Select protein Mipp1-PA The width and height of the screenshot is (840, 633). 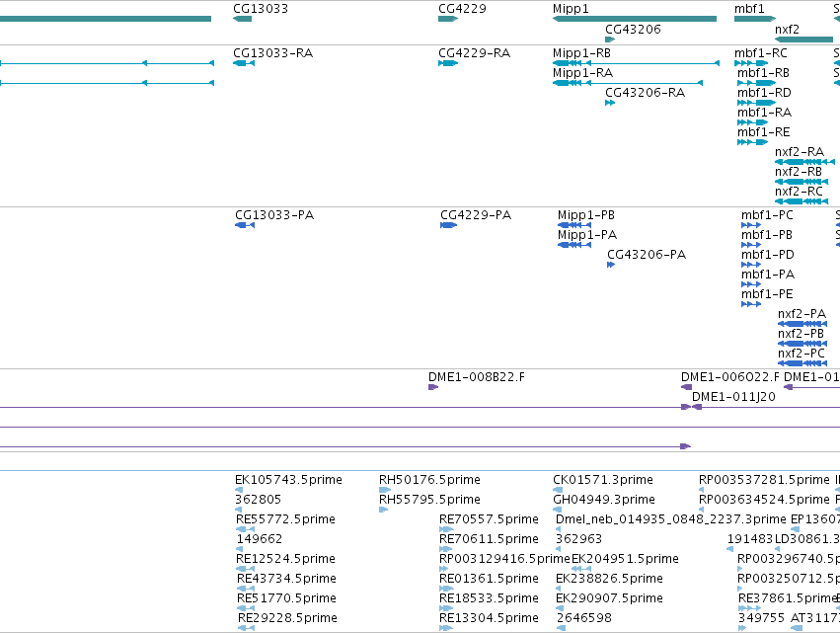(587, 235)
